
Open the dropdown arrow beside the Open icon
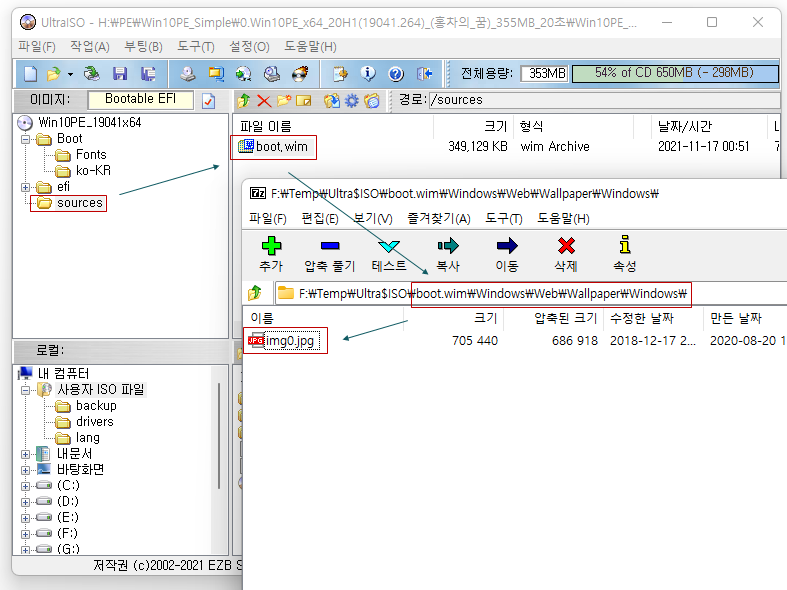(x=70, y=74)
